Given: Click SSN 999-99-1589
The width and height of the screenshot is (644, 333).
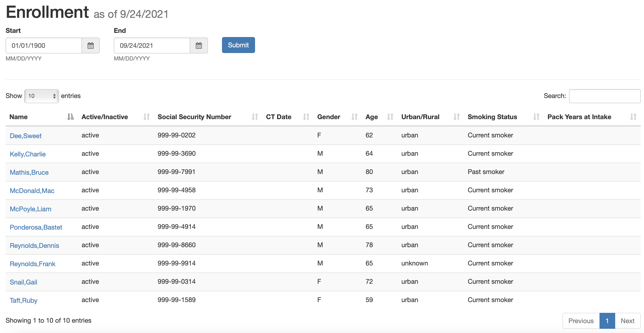Looking at the screenshot, I should (177, 300).
